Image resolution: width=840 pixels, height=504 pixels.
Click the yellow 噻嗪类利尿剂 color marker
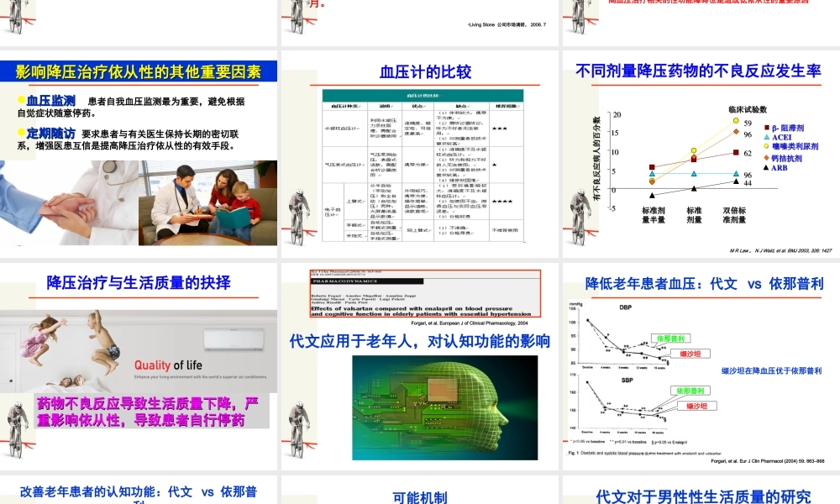pos(765,146)
